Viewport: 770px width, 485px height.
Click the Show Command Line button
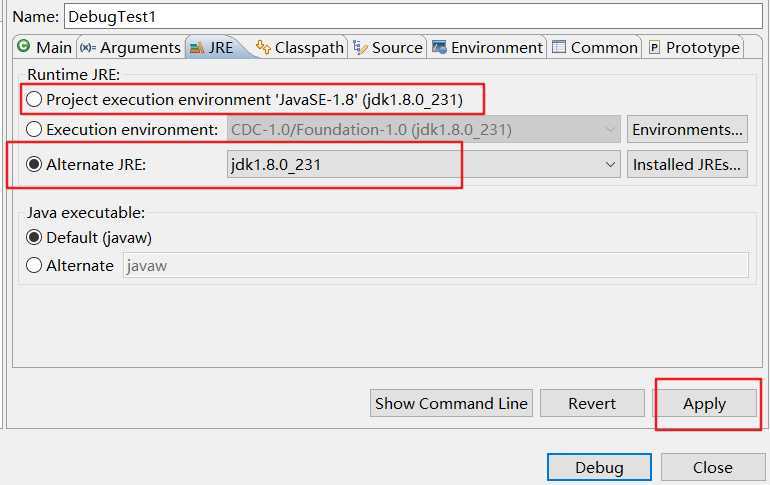(451, 403)
